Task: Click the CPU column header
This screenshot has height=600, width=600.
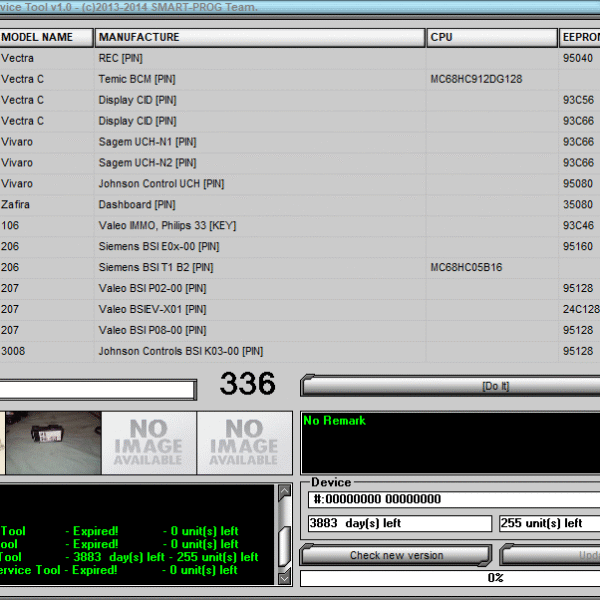Action: (x=490, y=37)
